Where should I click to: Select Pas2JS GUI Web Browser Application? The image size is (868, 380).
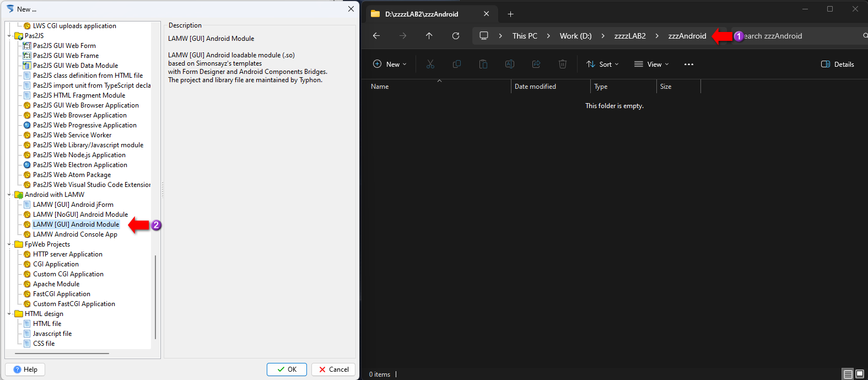[x=86, y=105]
